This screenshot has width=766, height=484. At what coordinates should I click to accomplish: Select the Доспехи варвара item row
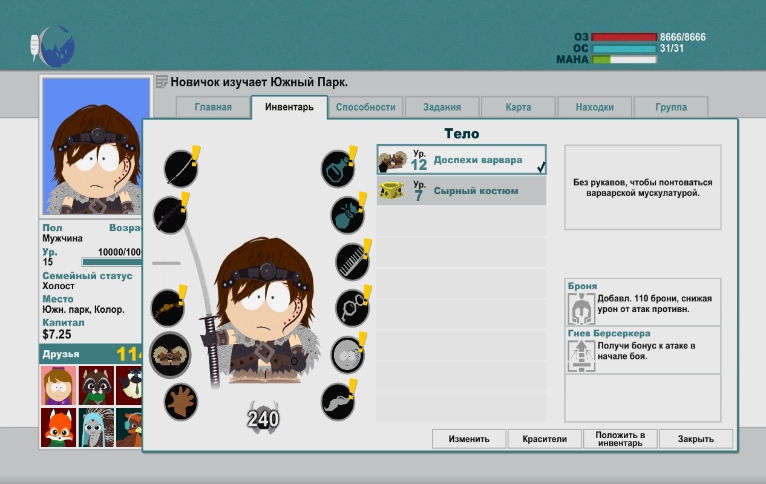[461, 160]
